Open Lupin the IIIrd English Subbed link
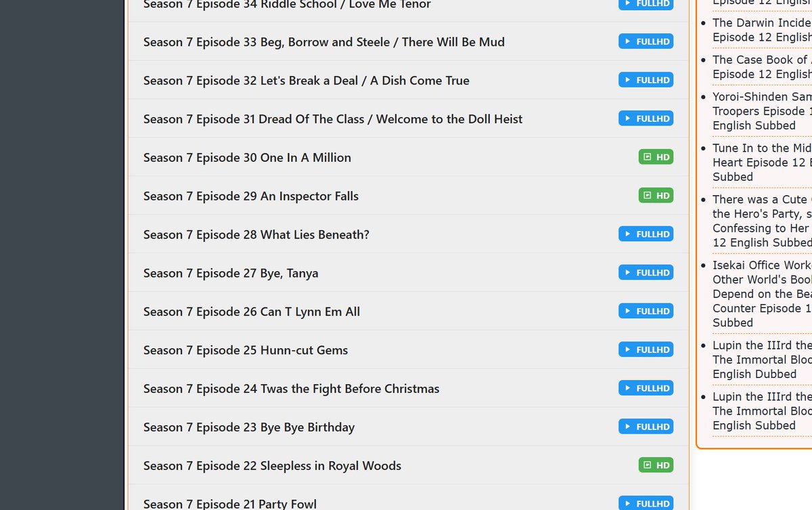This screenshot has width=812, height=510. pyautogui.click(x=762, y=411)
